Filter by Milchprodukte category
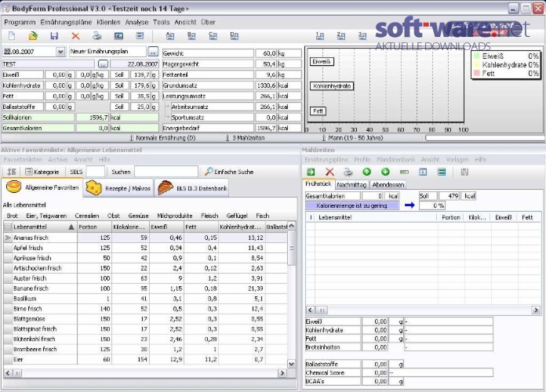The image size is (546, 392). (x=174, y=216)
